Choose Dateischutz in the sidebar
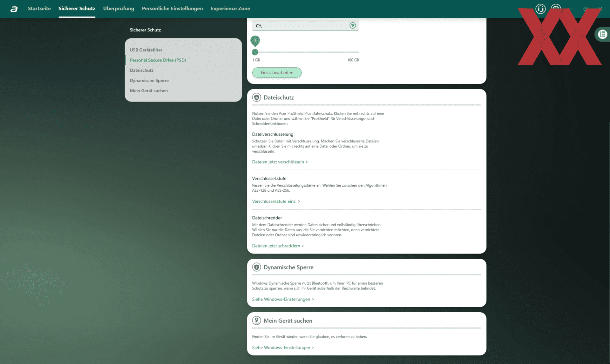 coord(141,70)
